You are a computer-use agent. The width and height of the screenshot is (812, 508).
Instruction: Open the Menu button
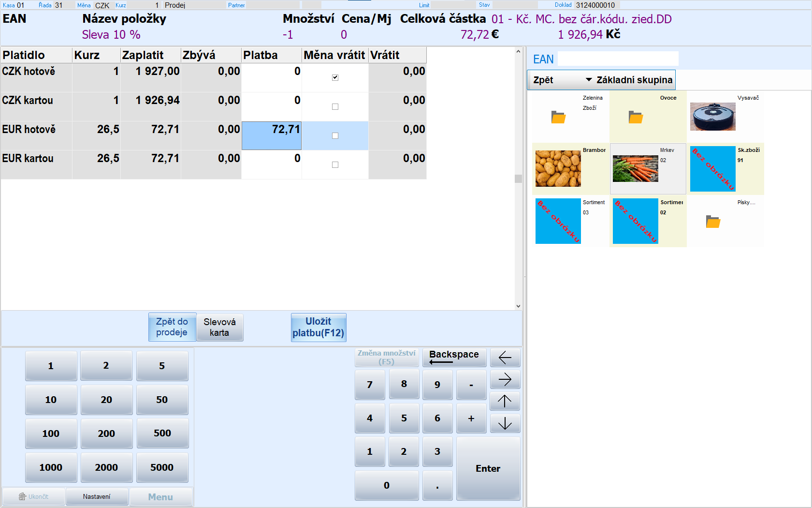[x=160, y=497]
